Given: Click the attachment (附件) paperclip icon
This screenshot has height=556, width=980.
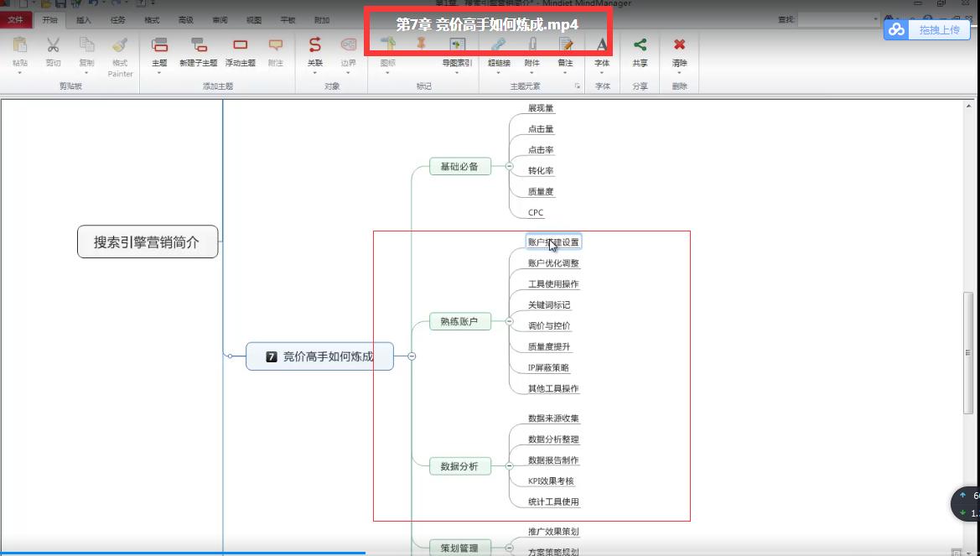Looking at the screenshot, I should [532, 44].
